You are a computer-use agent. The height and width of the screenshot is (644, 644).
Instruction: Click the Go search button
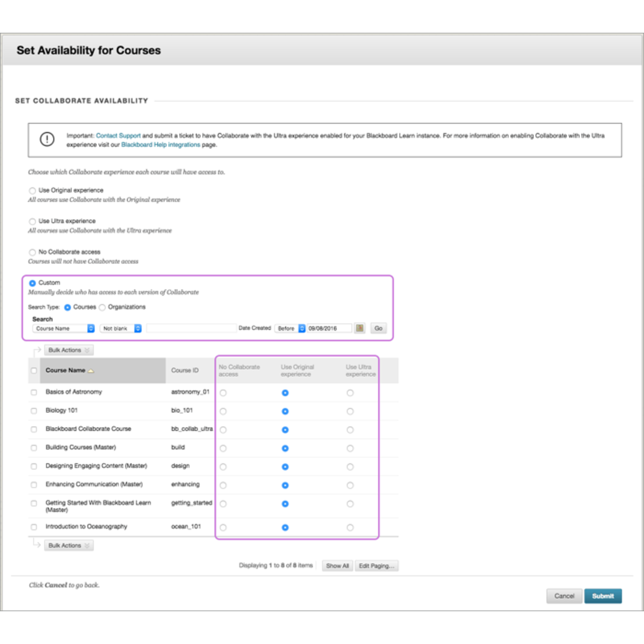pyautogui.click(x=378, y=328)
